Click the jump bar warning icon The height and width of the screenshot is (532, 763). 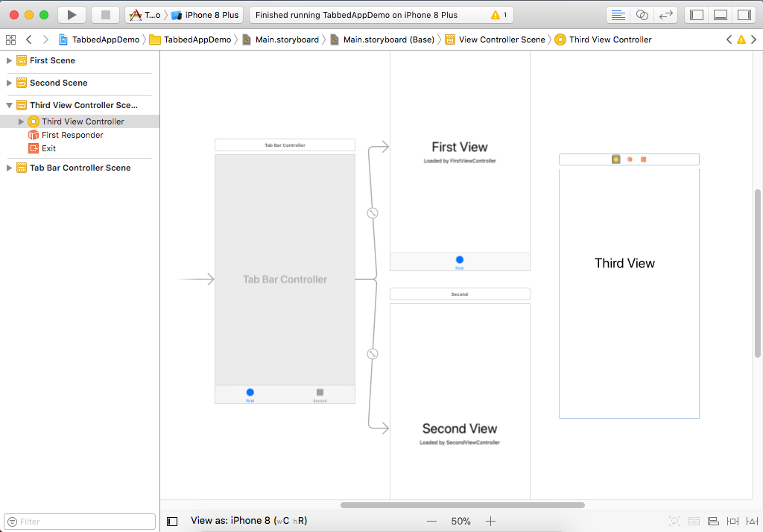pyautogui.click(x=741, y=39)
